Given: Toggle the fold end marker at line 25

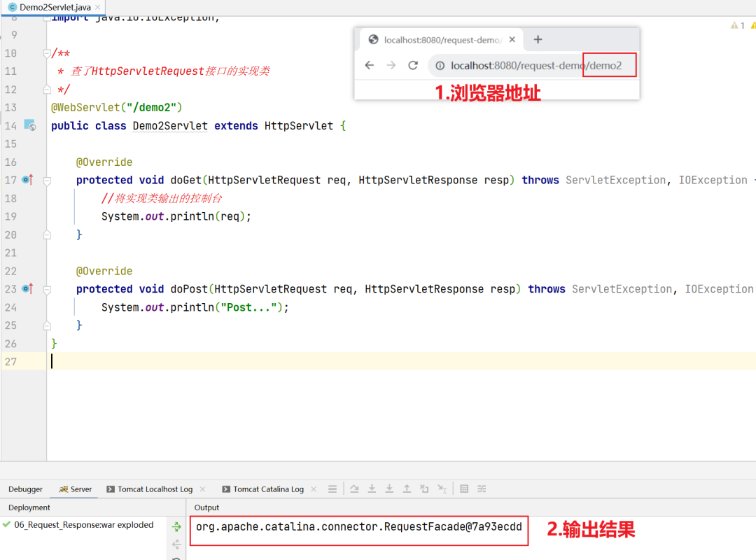Looking at the screenshot, I should (x=47, y=325).
